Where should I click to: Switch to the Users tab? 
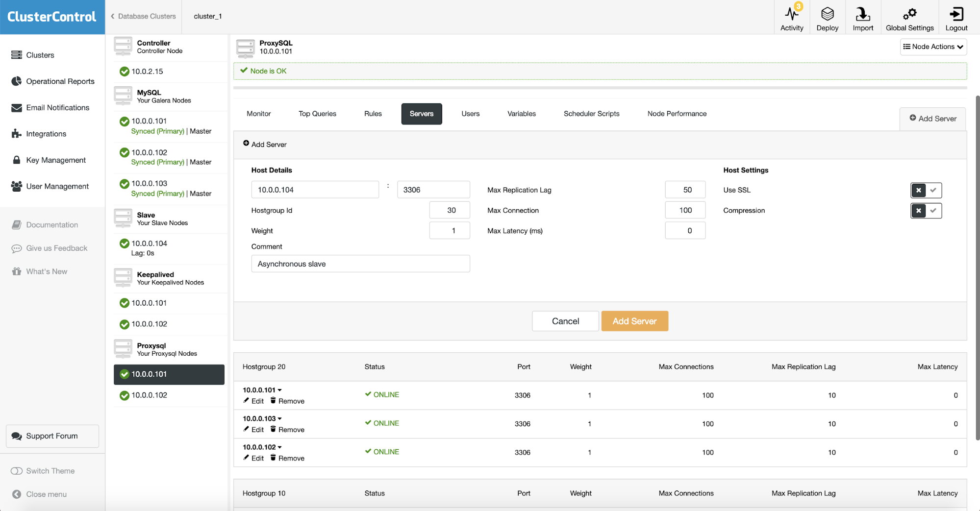coord(470,114)
